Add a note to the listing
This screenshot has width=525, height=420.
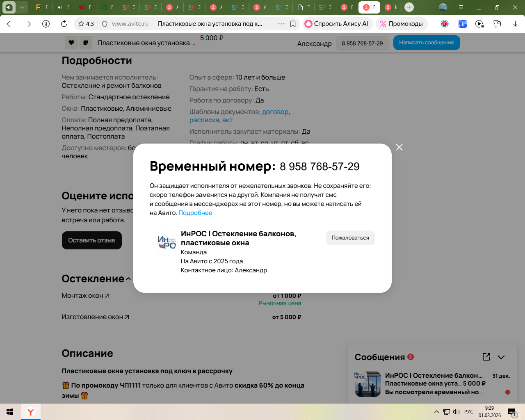86,43
